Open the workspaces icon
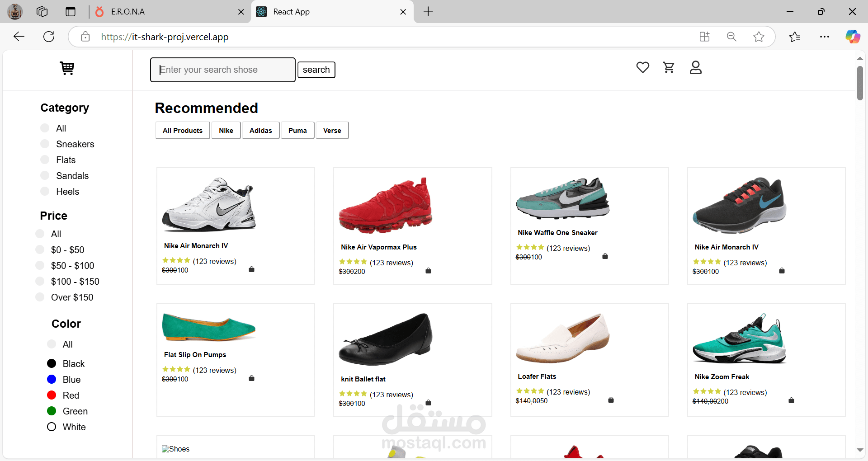Image resolution: width=868 pixels, height=461 pixels. pyautogui.click(x=42, y=12)
